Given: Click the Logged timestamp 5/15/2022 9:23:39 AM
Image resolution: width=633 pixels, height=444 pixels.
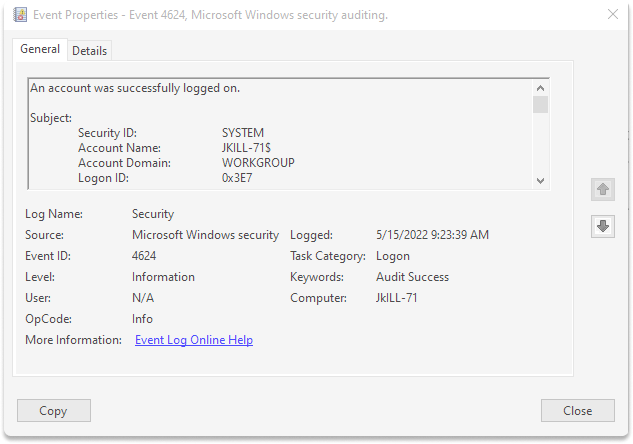Looking at the screenshot, I should pos(432,235).
